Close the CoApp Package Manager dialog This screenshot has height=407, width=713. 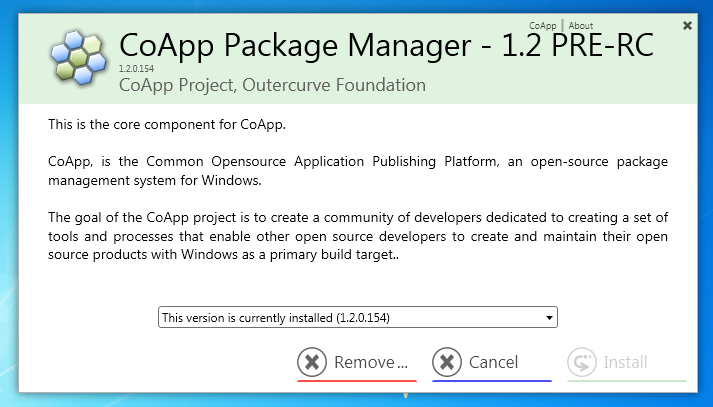(x=688, y=25)
